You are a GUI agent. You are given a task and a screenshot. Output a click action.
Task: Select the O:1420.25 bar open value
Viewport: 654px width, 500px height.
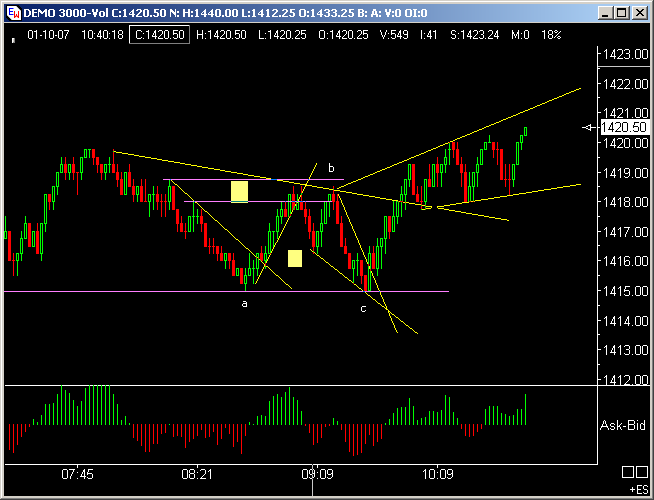[343, 35]
